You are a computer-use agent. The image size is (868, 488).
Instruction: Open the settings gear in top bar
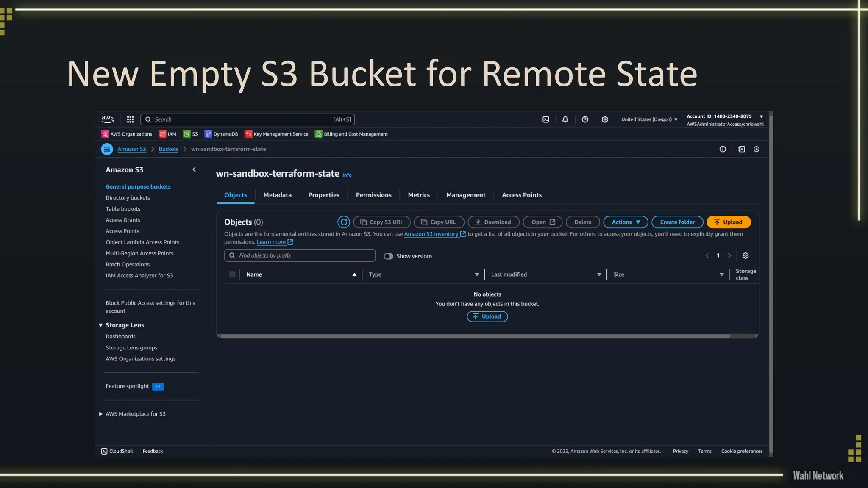click(605, 119)
